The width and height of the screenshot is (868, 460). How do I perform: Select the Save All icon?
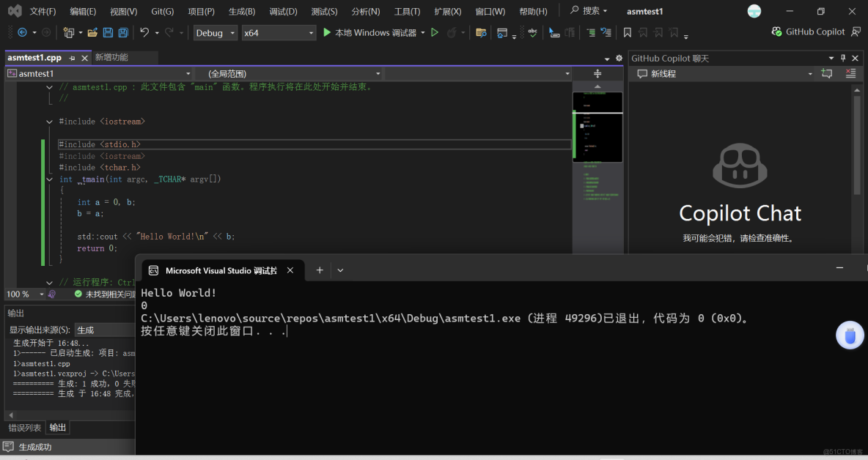pos(122,32)
